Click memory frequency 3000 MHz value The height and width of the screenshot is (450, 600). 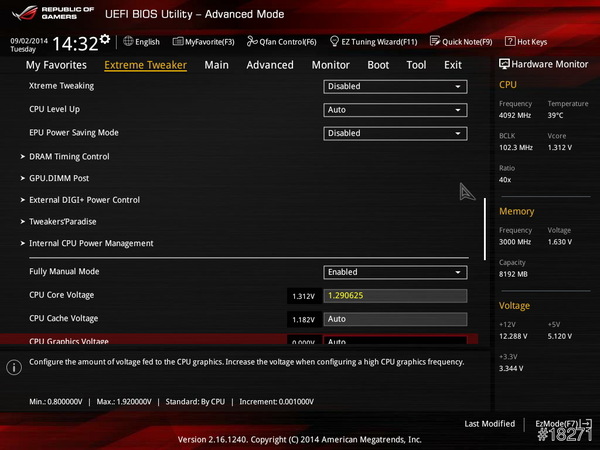515,242
